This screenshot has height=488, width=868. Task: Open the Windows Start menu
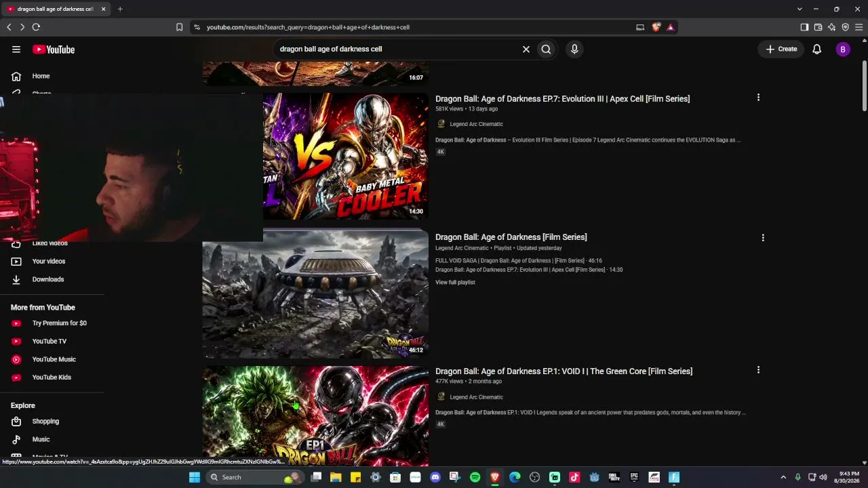pos(195,477)
